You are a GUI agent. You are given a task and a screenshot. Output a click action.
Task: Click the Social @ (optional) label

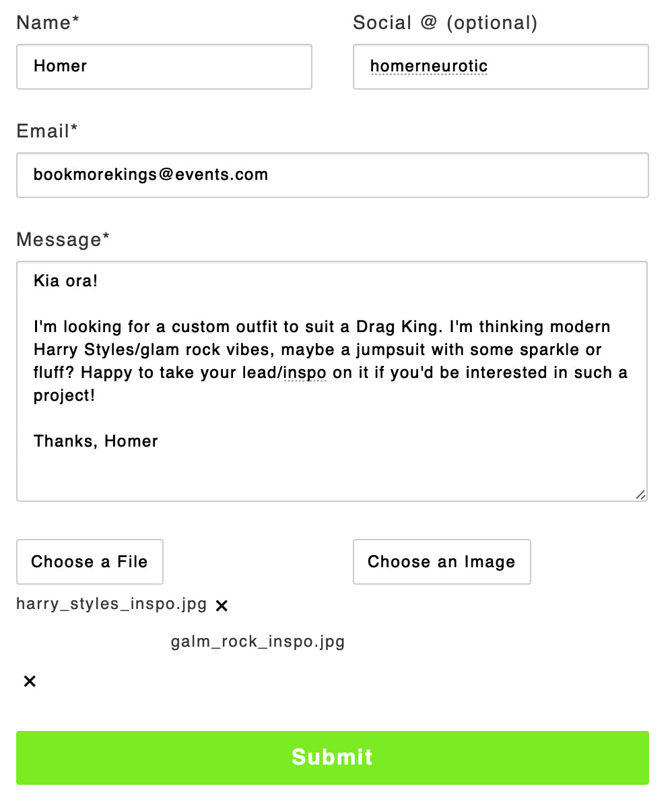445,23
